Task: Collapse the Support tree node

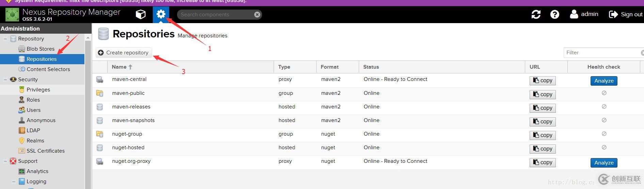Action: click(x=5, y=161)
